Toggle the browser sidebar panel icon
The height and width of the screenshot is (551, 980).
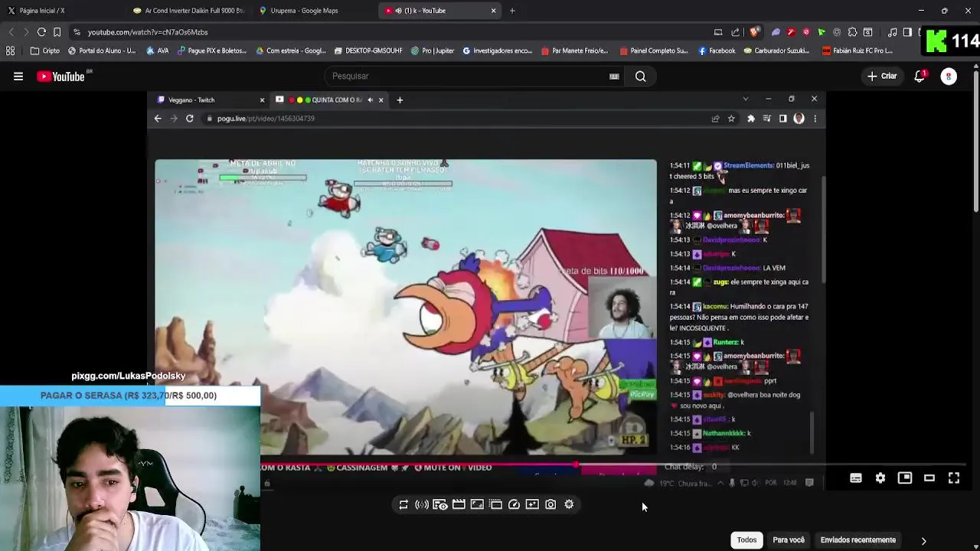click(907, 32)
